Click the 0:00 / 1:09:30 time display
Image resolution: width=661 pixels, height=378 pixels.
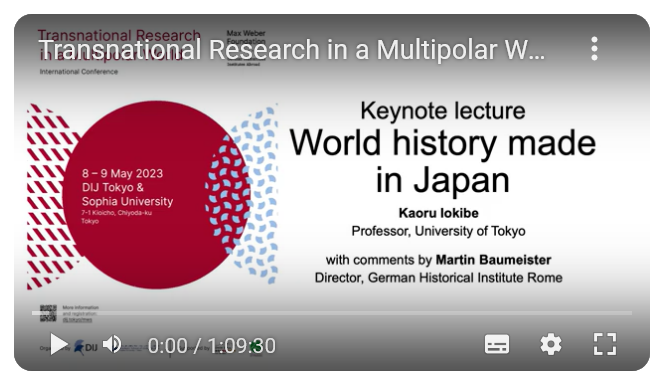coord(212,346)
